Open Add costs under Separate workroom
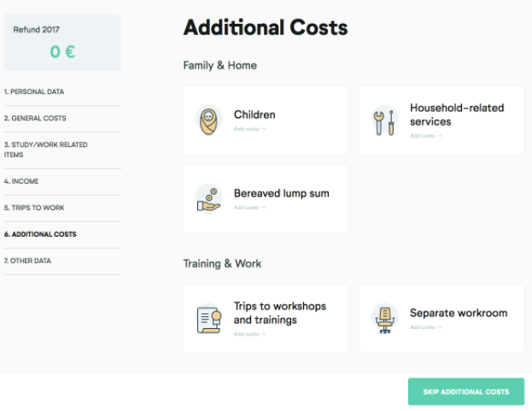Viewport: 532px width, 411px height. [425, 327]
